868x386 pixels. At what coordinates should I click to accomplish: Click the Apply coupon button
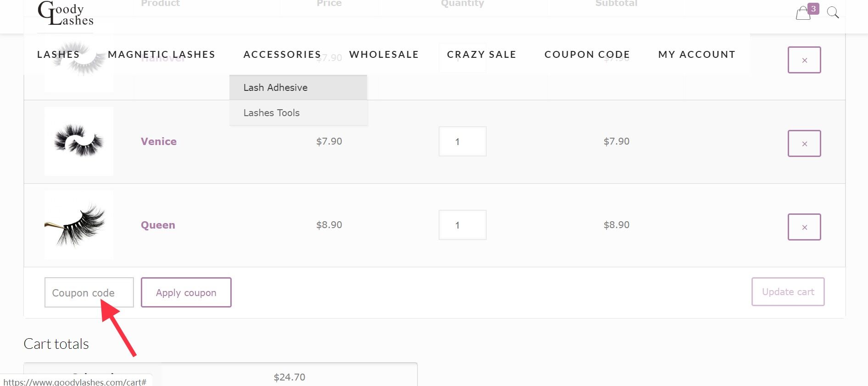pos(186,292)
